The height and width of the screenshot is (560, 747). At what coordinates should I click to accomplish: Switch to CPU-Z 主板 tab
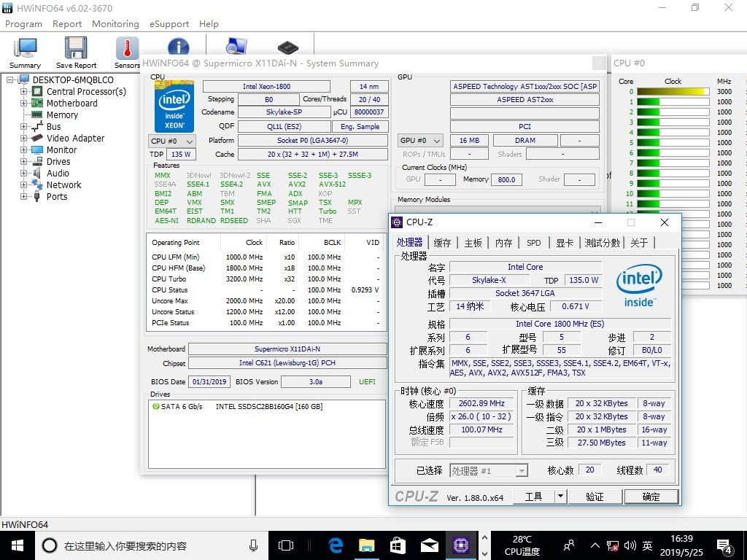pos(473,243)
